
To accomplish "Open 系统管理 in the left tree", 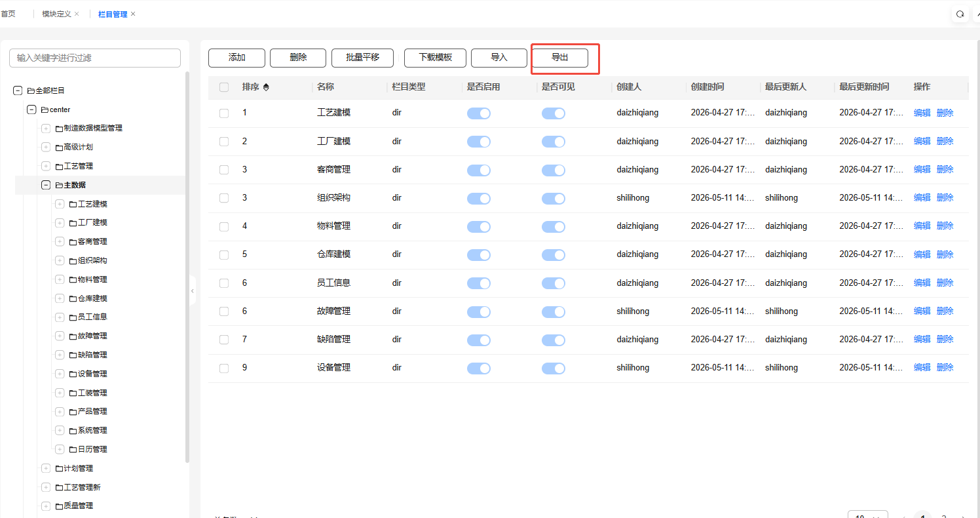I will [x=92, y=430].
